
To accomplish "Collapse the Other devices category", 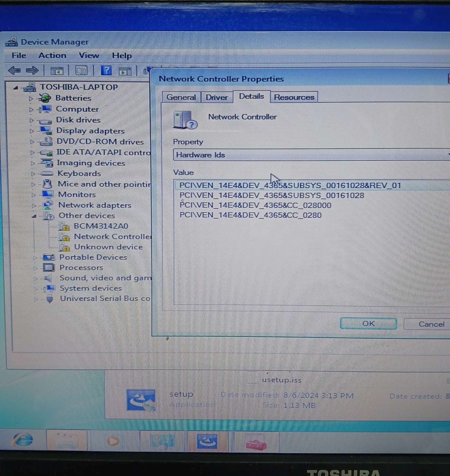I will tap(34, 216).
